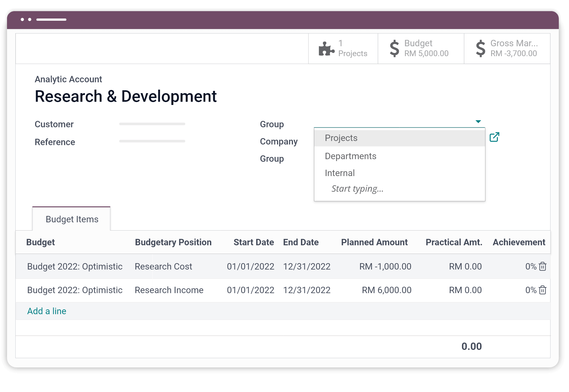
Task: Expand the Group dropdown arrow
Action: point(478,122)
